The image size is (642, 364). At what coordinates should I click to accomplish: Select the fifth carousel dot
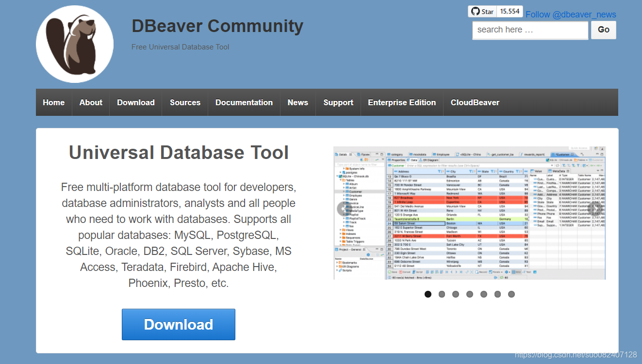(x=484, y=294)
